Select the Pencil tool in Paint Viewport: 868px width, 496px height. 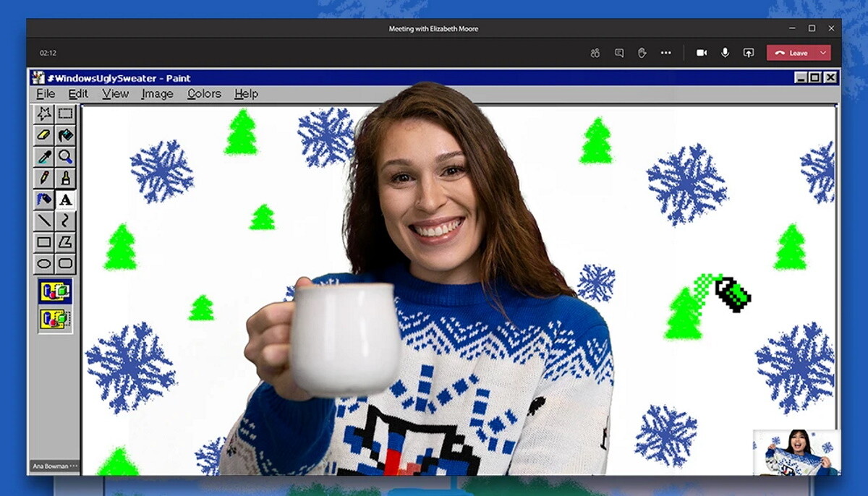coord(44,178)
